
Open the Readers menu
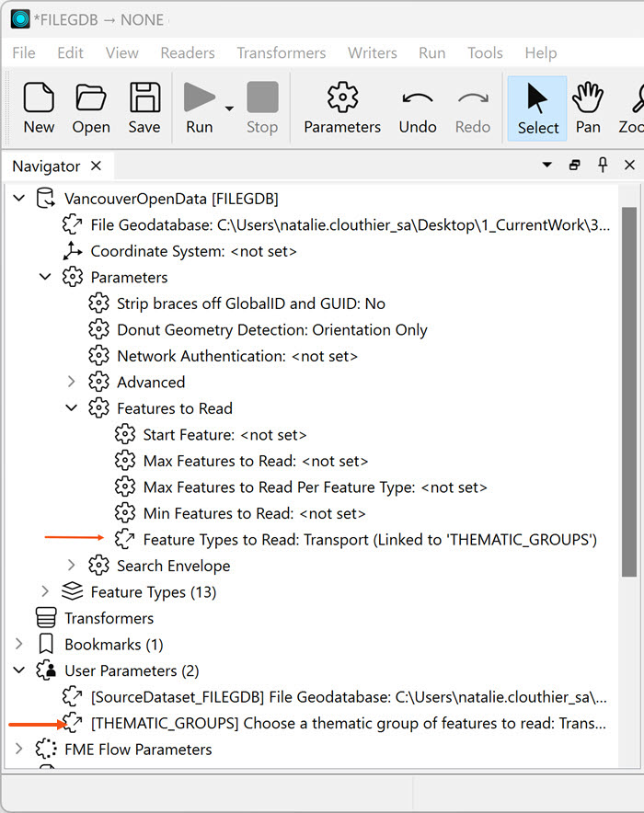pyautogui.click(x=187, y=53)
